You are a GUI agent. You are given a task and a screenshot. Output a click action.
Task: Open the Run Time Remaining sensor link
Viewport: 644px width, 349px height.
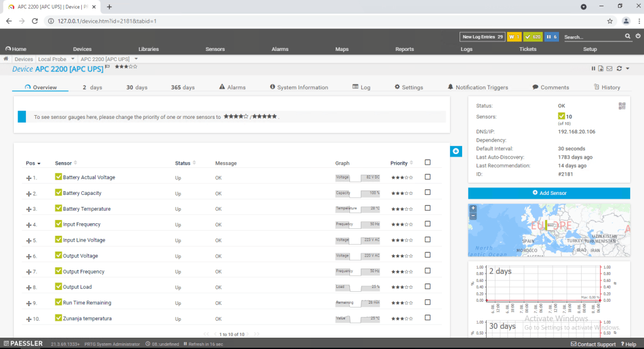click(x=86, y=303)
